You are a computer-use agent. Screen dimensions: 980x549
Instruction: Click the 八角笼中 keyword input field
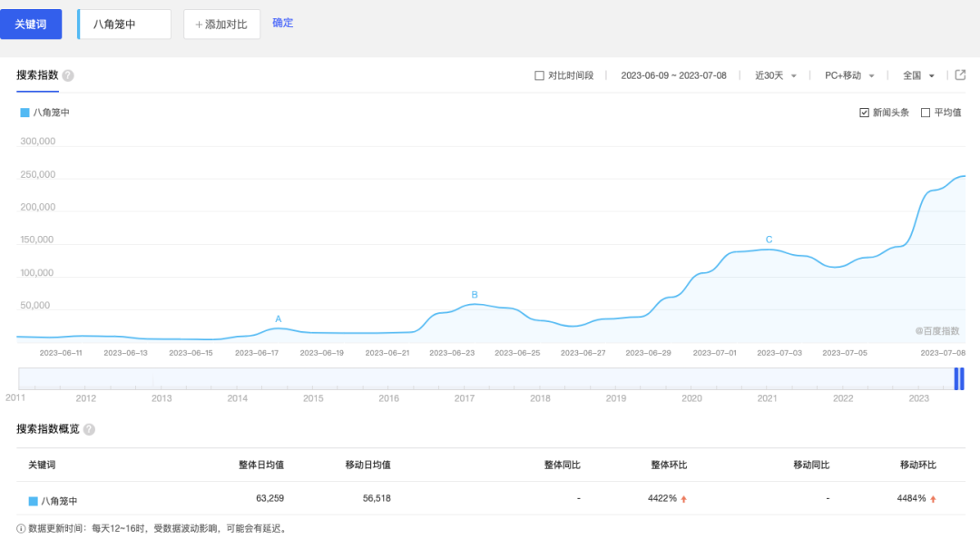(x=125, y=25)
